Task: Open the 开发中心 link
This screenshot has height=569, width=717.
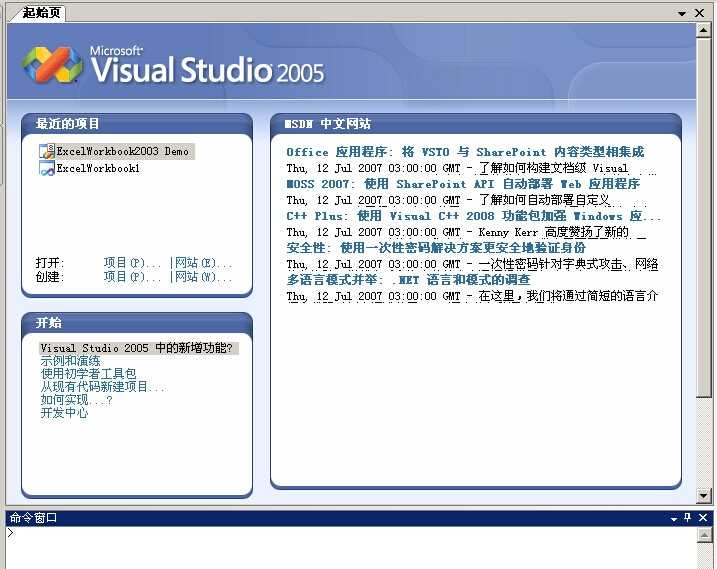Action: pyautogui.click(x=64, y=413)
